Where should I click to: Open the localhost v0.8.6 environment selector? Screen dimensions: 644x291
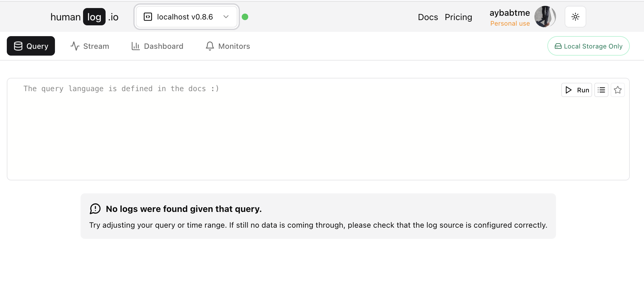[186, 17]
